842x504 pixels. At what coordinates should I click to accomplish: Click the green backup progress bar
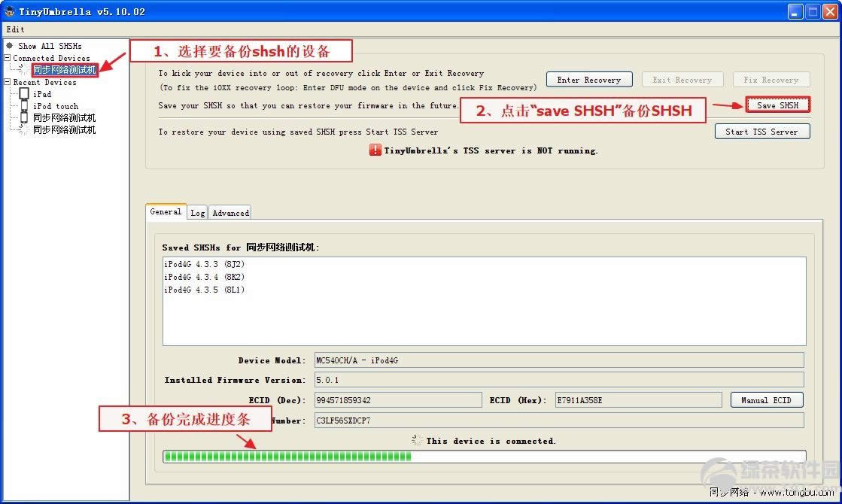coord(484,456)
